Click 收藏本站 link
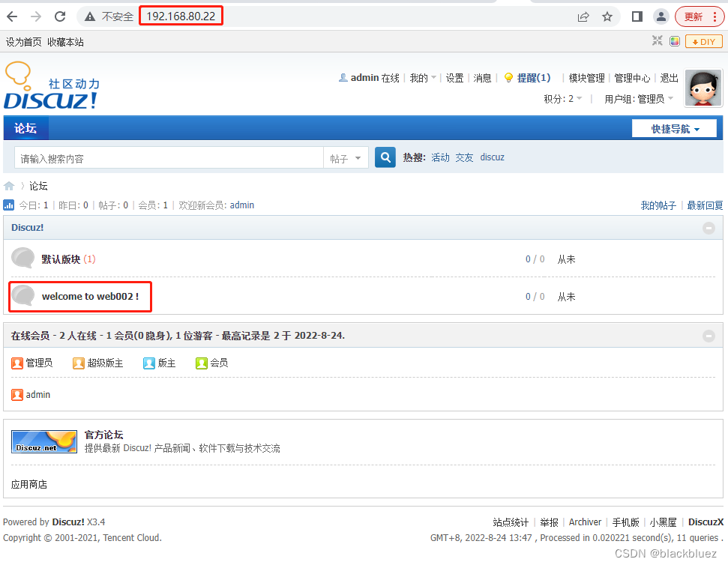Image resolution: width=728 pixels, height=565 pixels. 65,42
